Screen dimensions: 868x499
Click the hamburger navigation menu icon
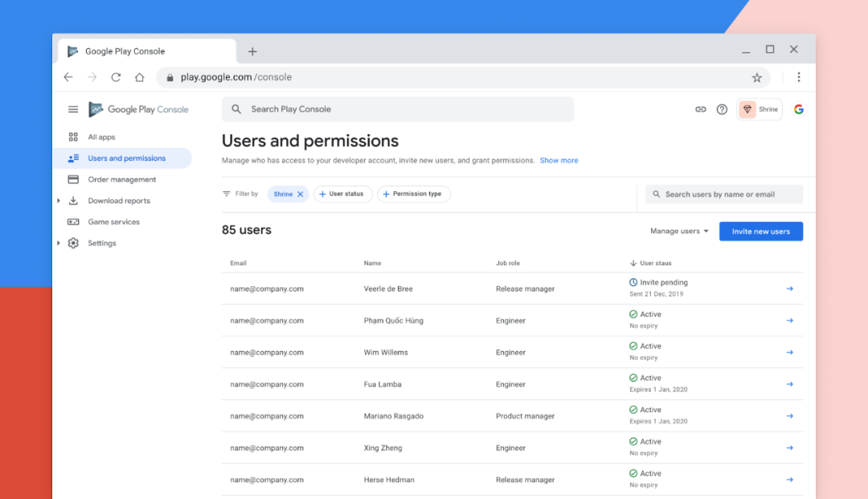coord(73,108)
